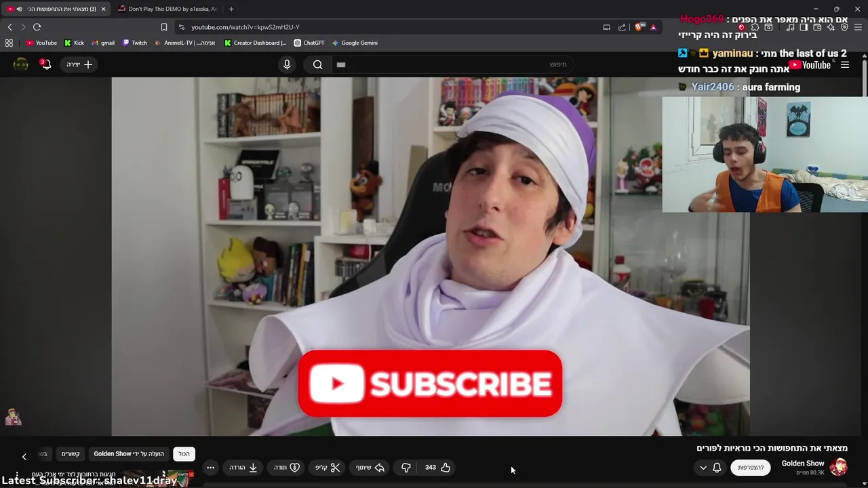Screen dimensions: 868x488
Task: Open the Brave wallet icon
Action: [817, 27]
